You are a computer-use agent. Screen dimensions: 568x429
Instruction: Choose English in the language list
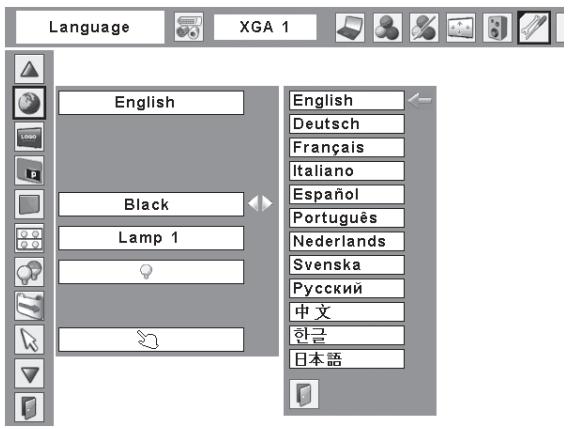[347, 100]
